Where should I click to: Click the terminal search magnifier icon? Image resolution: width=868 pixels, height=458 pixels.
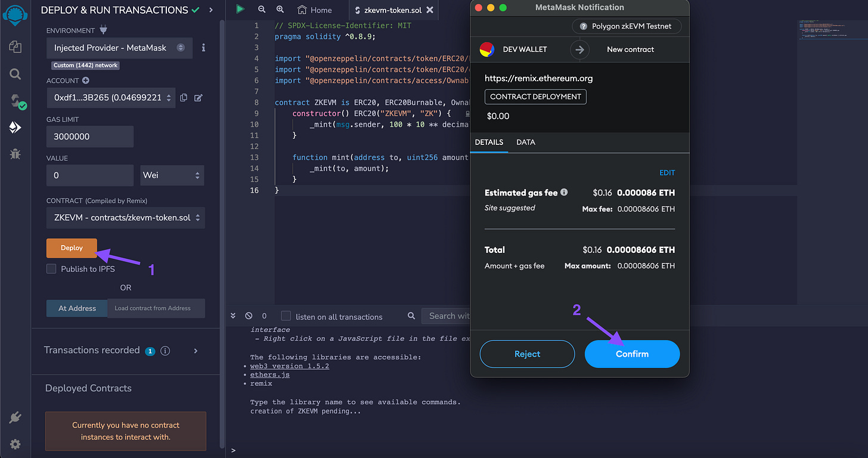coord(411,316)
